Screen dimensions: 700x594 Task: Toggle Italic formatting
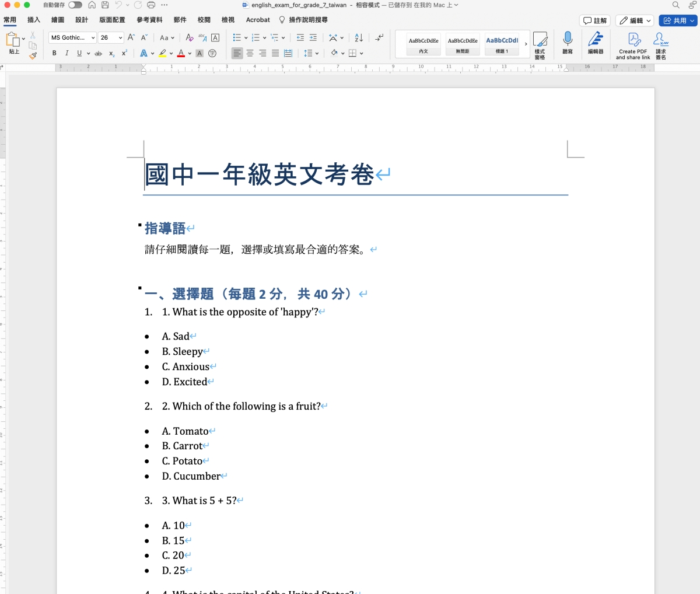pos(66,53)
